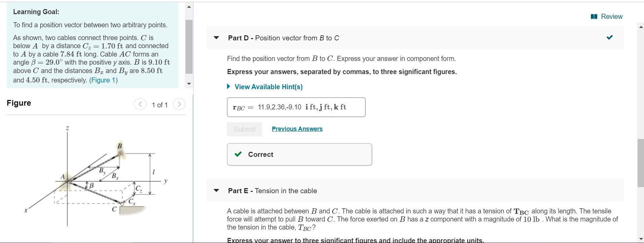Click the scroll-down arrow at bottom right

pyautogui.click(x=641, y=239)
